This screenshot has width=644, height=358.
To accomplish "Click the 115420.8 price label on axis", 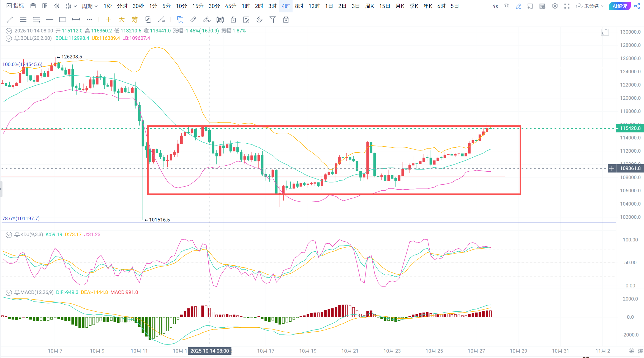I will (x=630, y=128).
